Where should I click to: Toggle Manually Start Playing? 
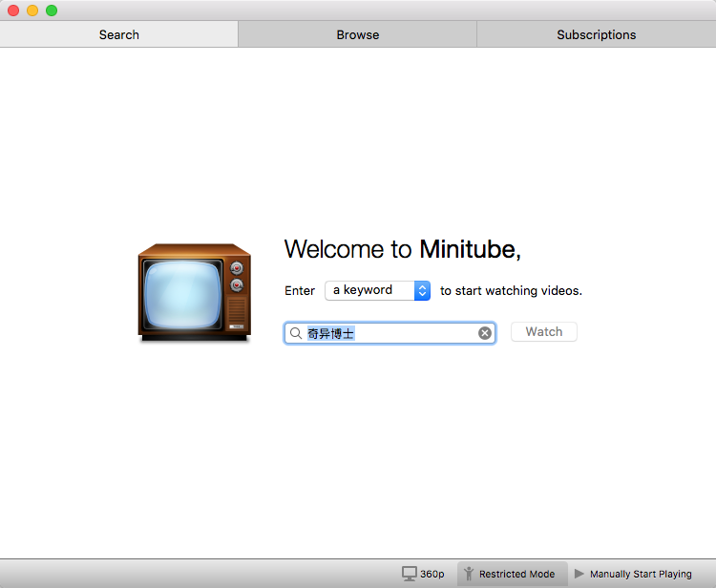[x=633, y=574]
